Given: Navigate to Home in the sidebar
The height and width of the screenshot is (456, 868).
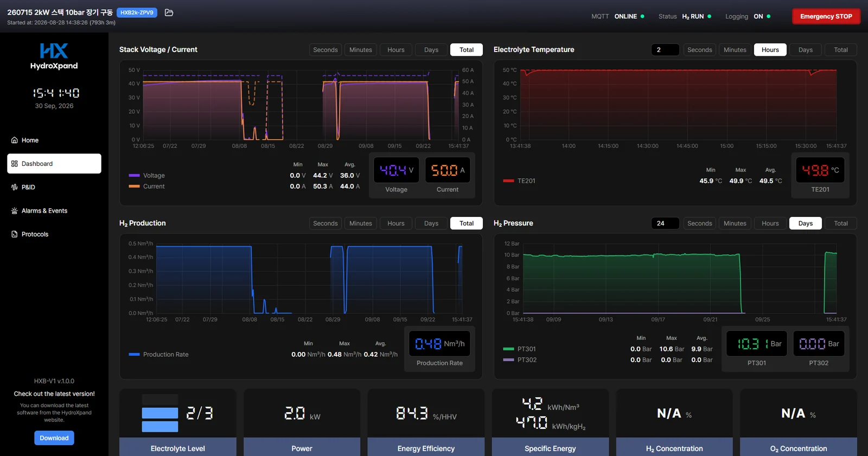Looking at the screenshot, I should click(x=54, y=140).
